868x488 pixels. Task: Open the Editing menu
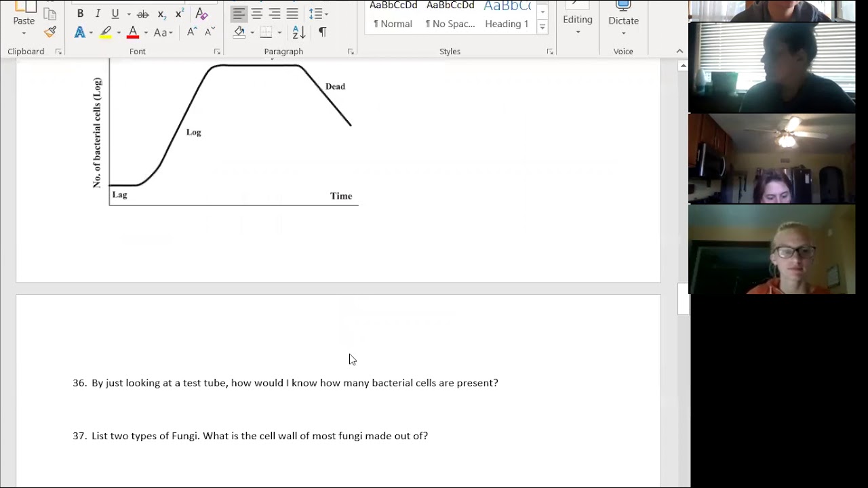[x=578, y=20]
